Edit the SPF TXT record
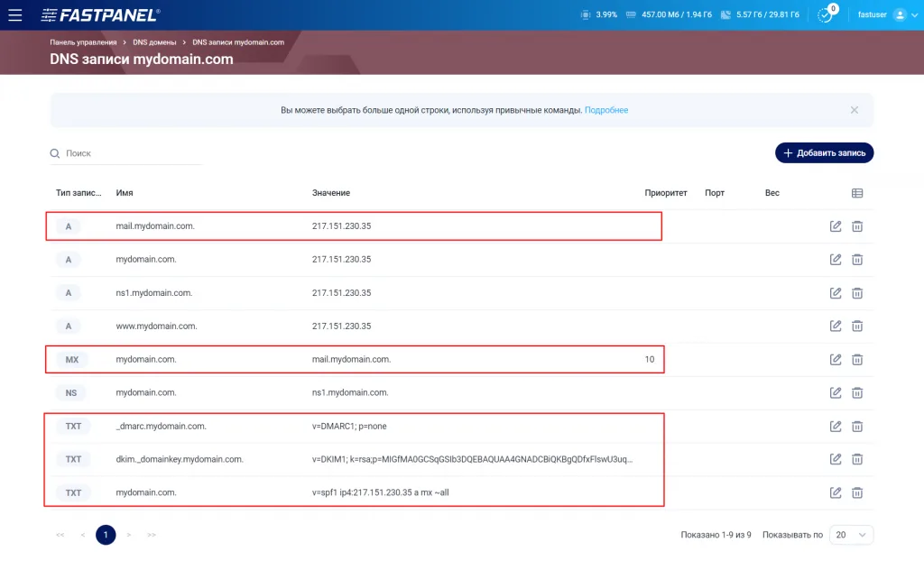This screenshot has width=924, height=561. pos(836,492)
